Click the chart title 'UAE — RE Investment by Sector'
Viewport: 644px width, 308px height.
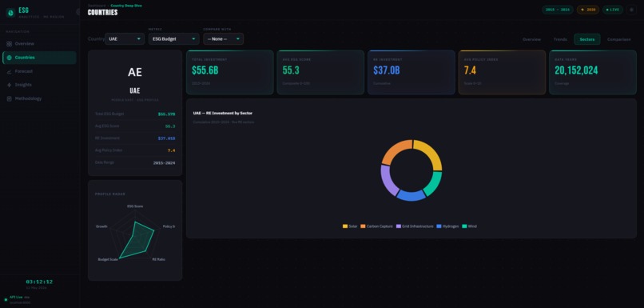[x=223, y=113]
